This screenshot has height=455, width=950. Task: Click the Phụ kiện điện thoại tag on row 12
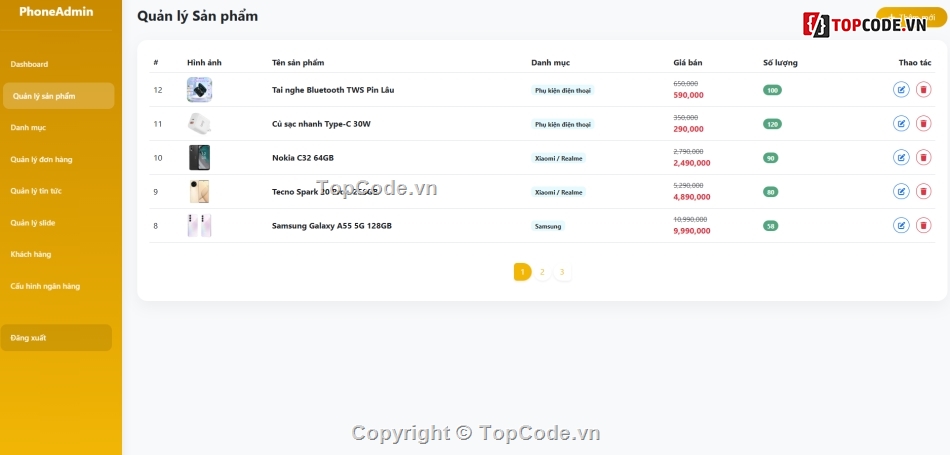[562, 90]
